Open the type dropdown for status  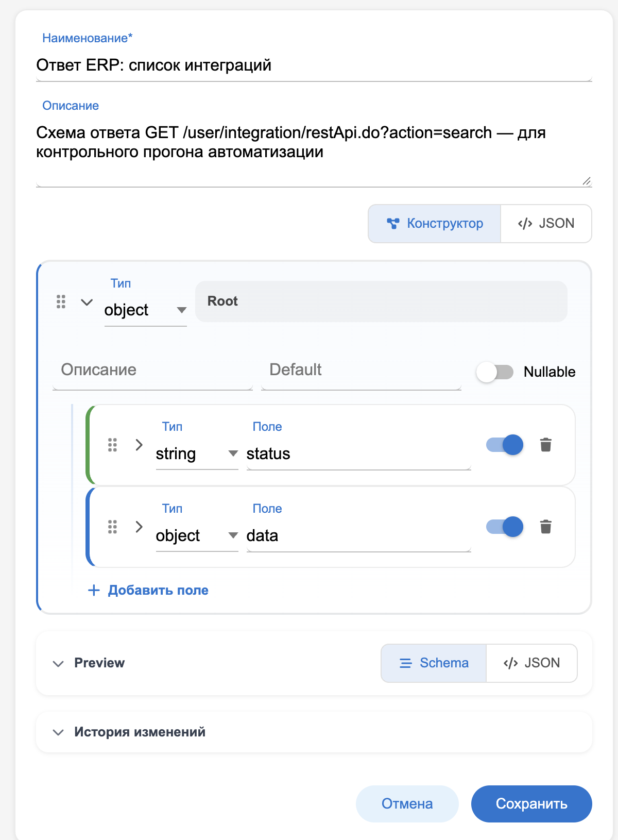coord(197,453)
